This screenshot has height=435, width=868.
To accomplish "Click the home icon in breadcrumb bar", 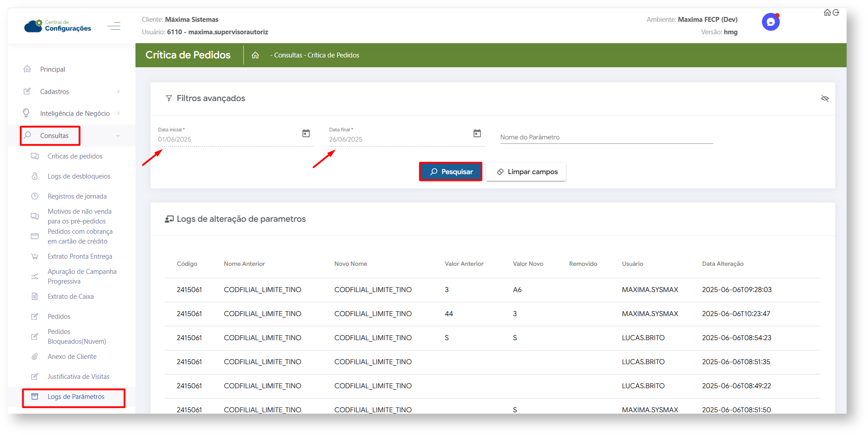I will pyautogui.click(x=255, y=55).
